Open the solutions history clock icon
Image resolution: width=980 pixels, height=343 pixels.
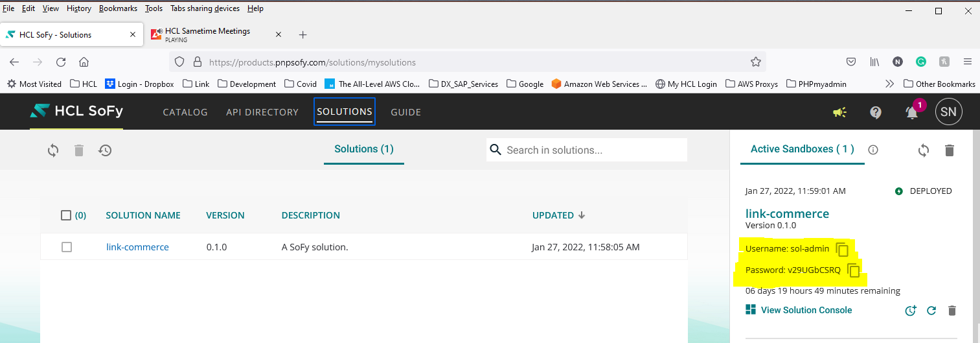105,150
